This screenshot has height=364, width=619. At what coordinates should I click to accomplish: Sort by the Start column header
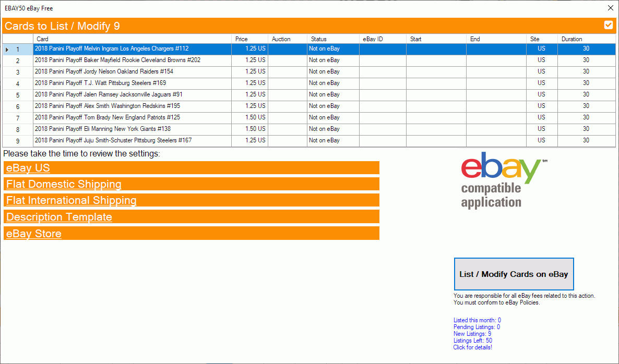436,39
